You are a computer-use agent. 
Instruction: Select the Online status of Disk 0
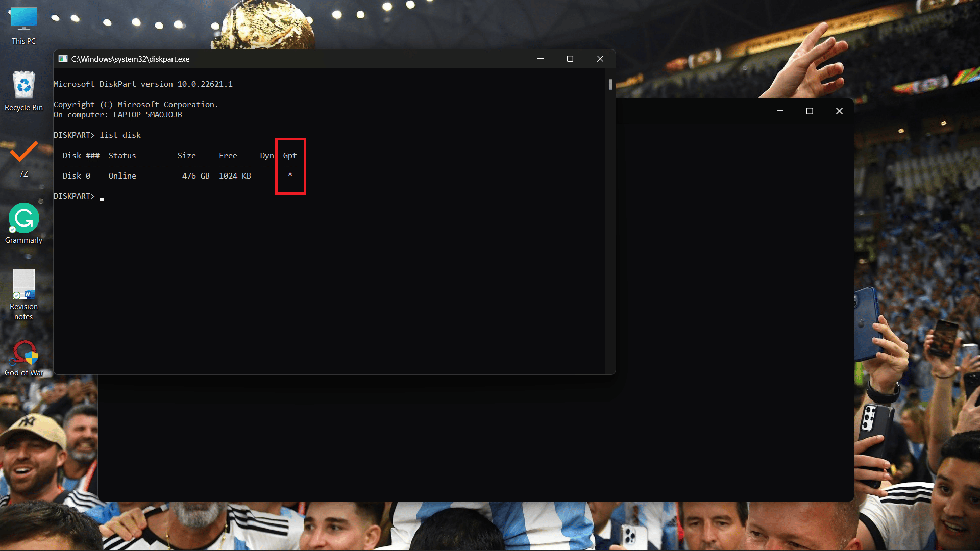coord(122,176)
